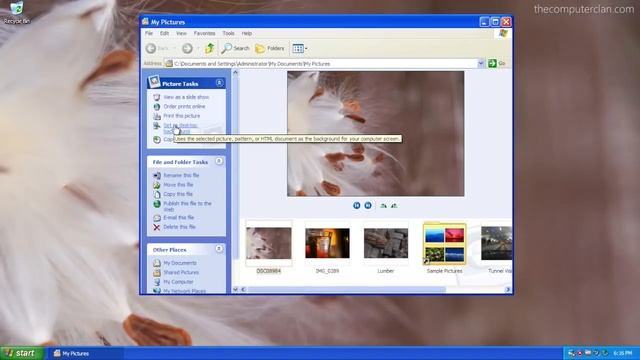The height and width of the screenshot is (360, 640).
Task: Click the taskbar clock
Action: (x=623, y=353)
